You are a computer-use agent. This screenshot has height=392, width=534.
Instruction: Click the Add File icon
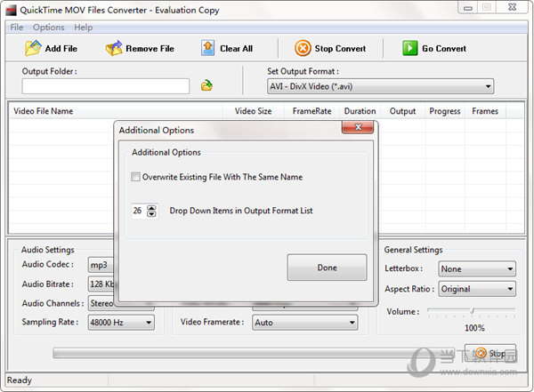click(x=33, y=48)
